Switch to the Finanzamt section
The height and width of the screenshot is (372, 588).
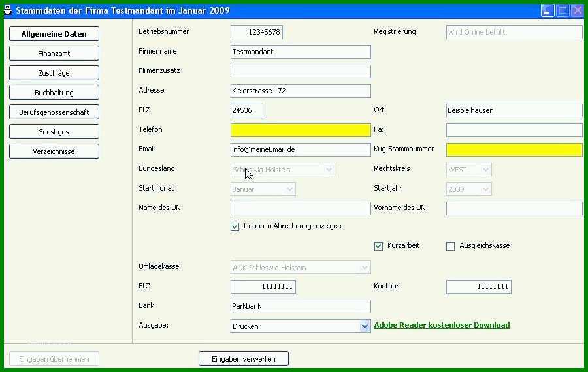point(54,54)
